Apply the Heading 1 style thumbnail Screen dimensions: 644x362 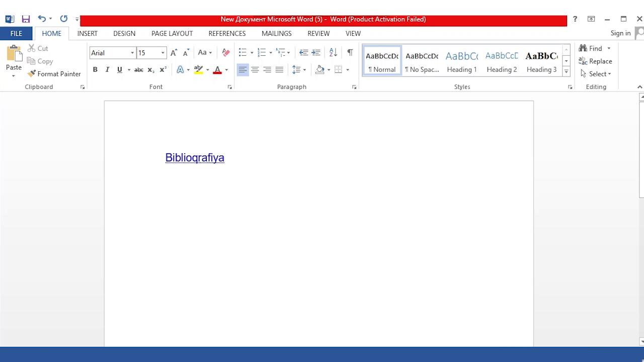point(461,61)
